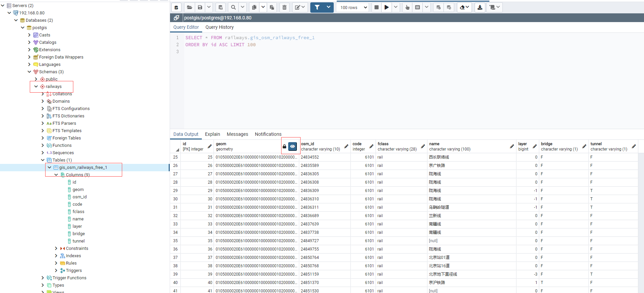The height and width of the screenshot is (293, 644).
Task: Click the Commit transaction icon
Action: coord(438,7)
